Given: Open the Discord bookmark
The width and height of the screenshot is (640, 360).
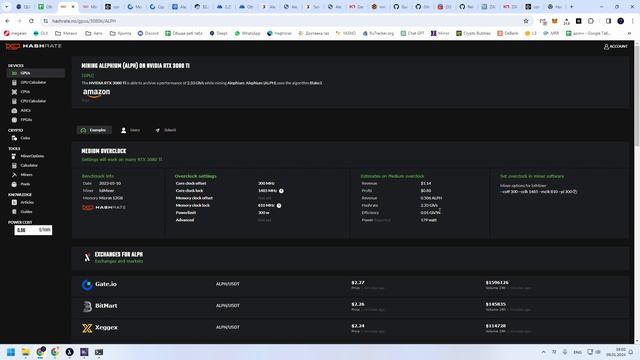Looking at the screenshot, I should pyautogui.click(x=148, y=33).
